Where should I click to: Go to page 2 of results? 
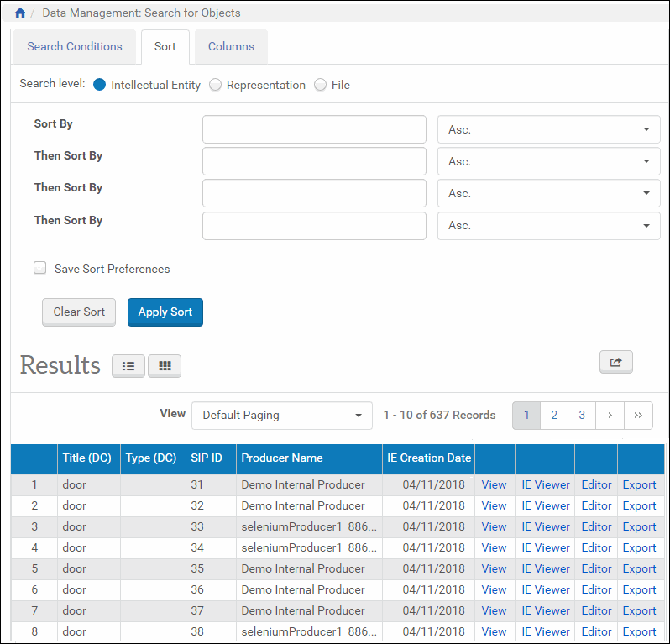pos(554,415)
